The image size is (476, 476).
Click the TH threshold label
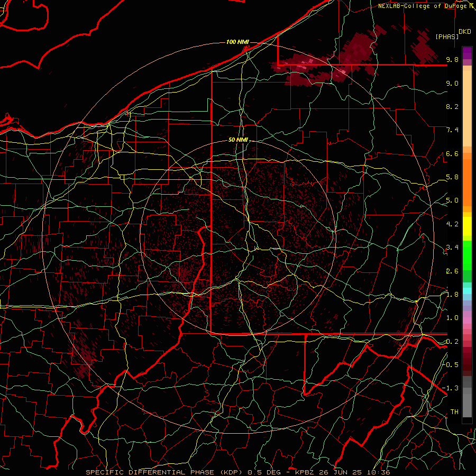click(454, 411)
